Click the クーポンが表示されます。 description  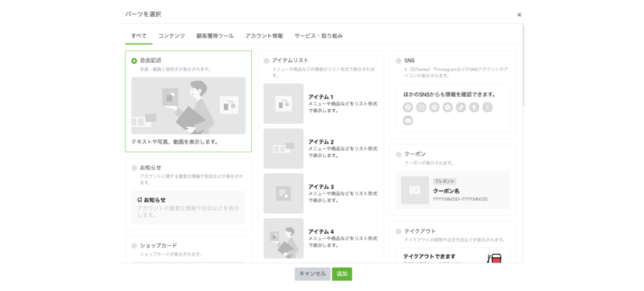(x=429, y=163)
